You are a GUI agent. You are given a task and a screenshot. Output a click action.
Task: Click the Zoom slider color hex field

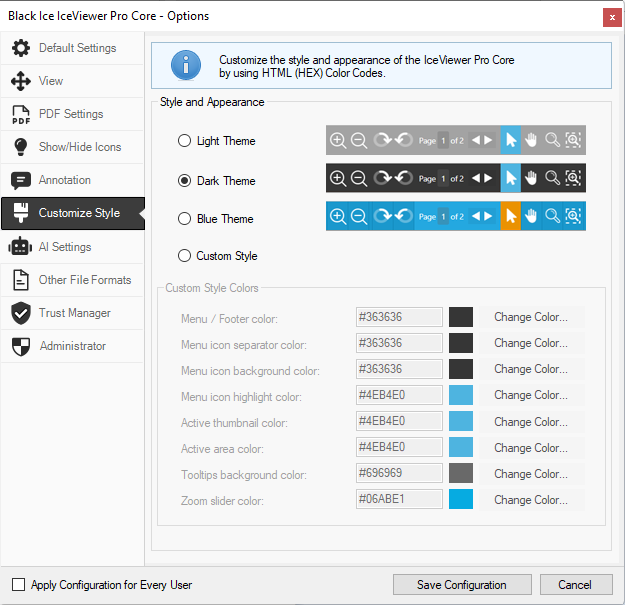(399, 499)
